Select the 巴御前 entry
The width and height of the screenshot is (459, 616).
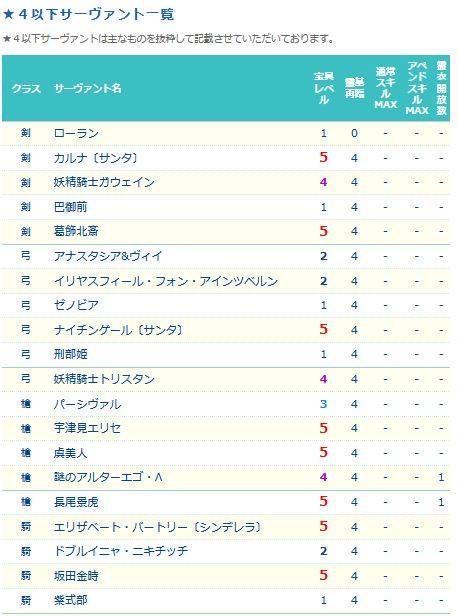(70, 207)
